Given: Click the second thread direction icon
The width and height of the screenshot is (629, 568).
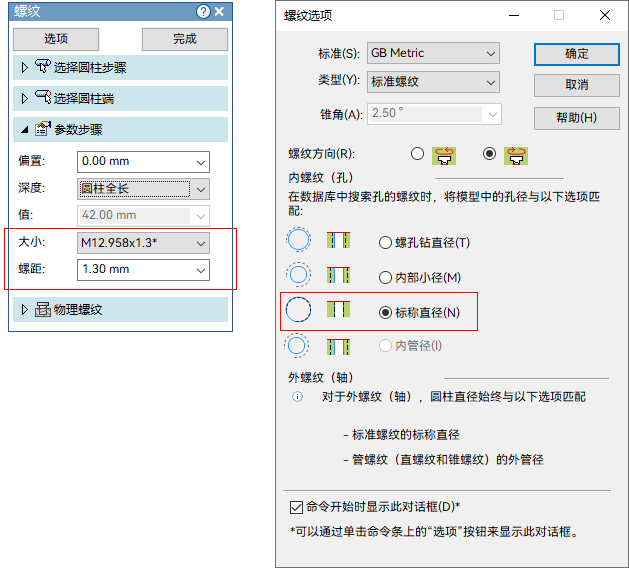Looking at the screenshot, I should (x=516, y=156).
